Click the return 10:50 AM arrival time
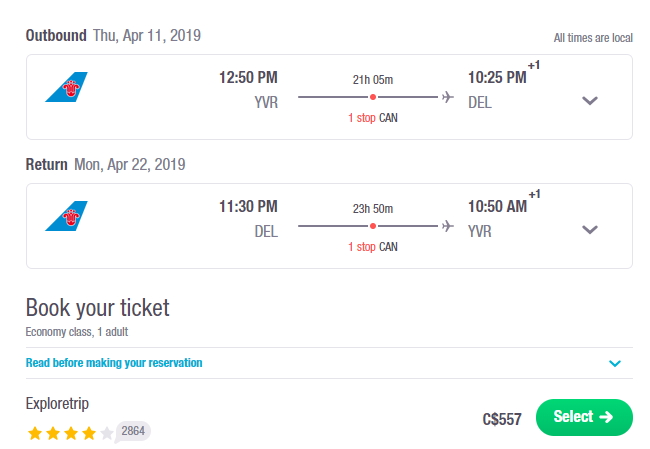Viewport: 650px width, 449px height. [497, 206]
